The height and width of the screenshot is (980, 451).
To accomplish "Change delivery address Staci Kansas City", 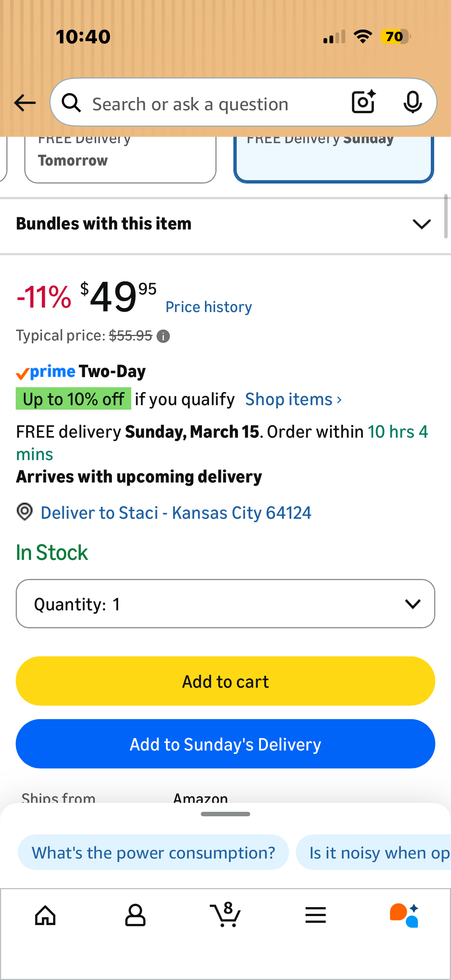I will [176, 513].
